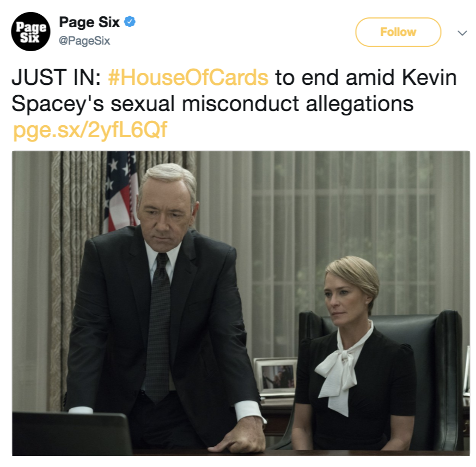Click the man's dark necktie in the photo

[158, 328]
